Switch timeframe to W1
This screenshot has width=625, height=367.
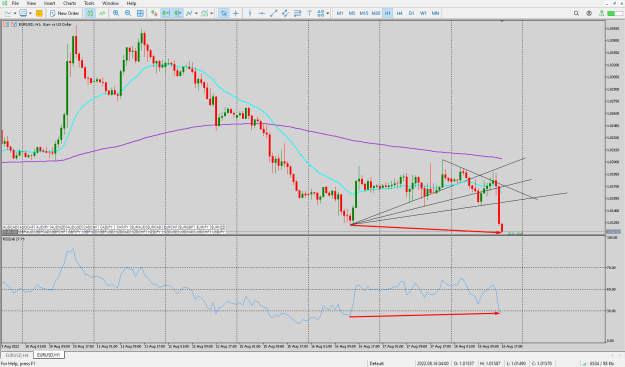pyautogui.click(x=423, y=13)
